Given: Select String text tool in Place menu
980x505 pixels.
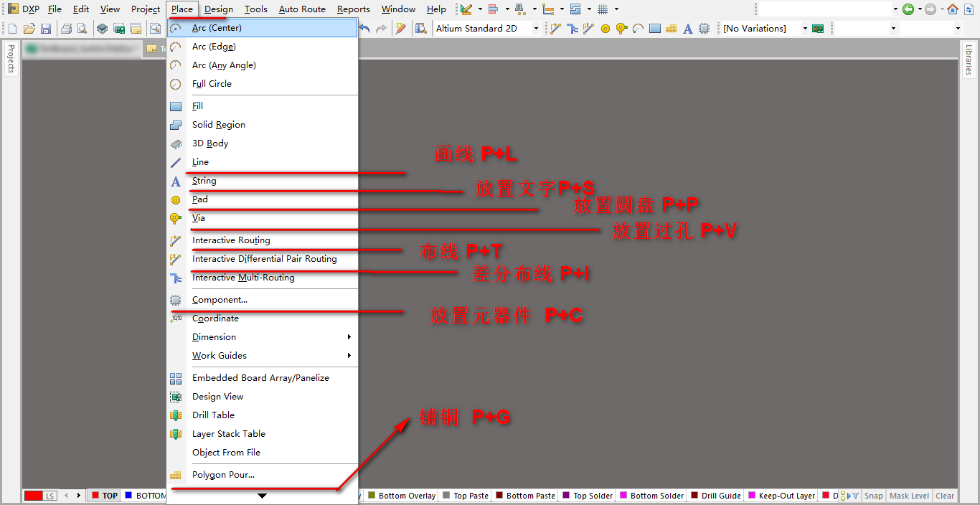Looking at the screenshot, I should [204, 181].
